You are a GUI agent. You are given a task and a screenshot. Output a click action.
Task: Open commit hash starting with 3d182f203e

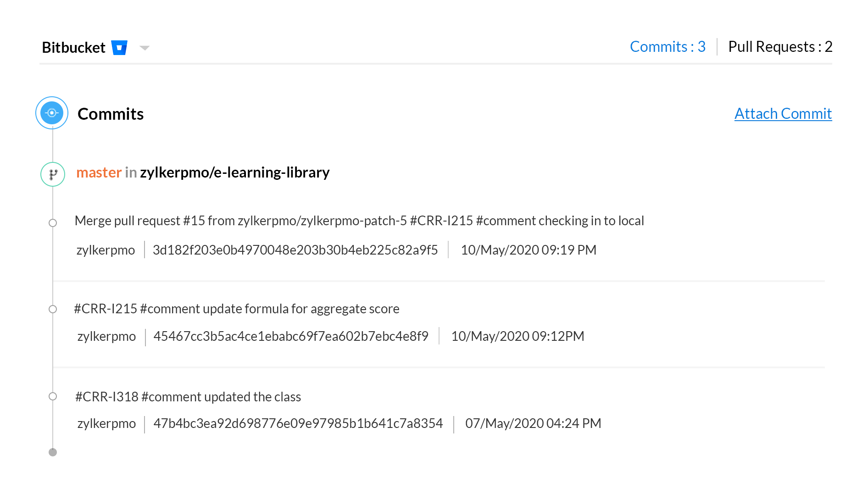295,250
